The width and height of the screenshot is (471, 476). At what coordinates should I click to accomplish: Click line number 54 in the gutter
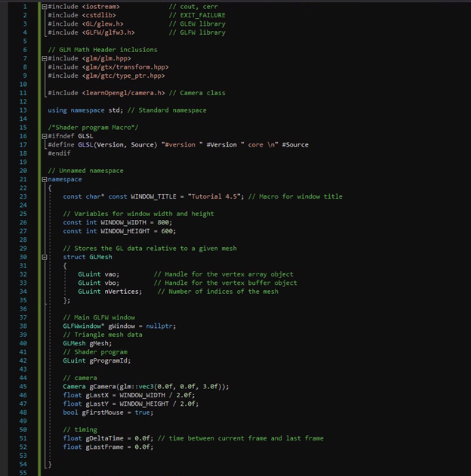pyautogui.click(x=23, y=465)
